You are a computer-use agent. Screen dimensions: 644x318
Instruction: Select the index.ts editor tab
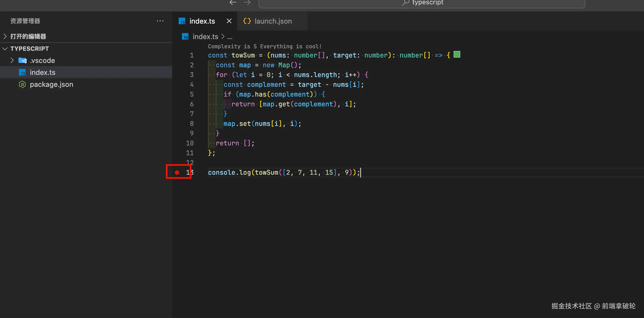click(x=202, y=21)
